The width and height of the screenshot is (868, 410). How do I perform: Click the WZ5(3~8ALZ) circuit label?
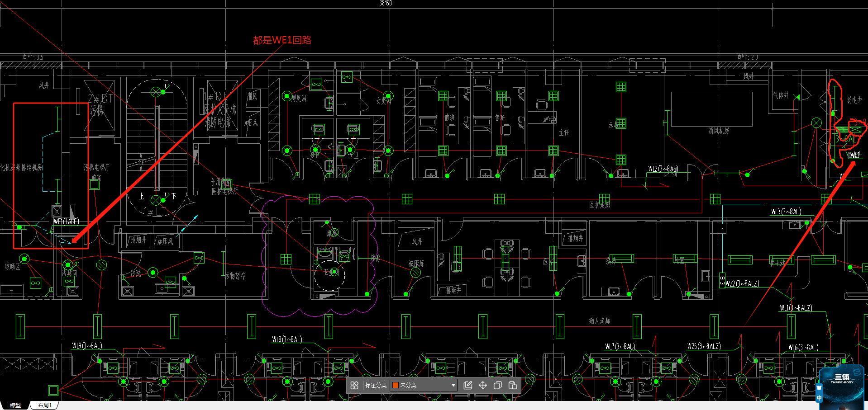tap(704, 346)
